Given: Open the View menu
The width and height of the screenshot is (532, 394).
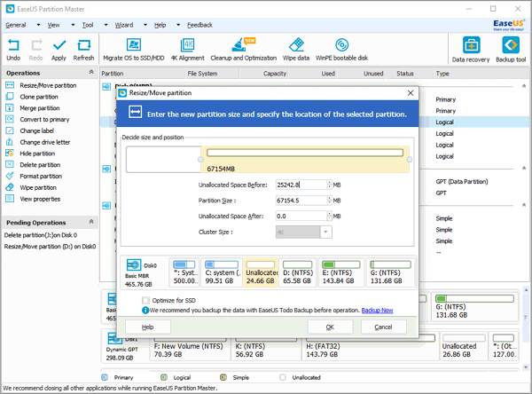Looking at the screenshot, I should coord(53,25).
